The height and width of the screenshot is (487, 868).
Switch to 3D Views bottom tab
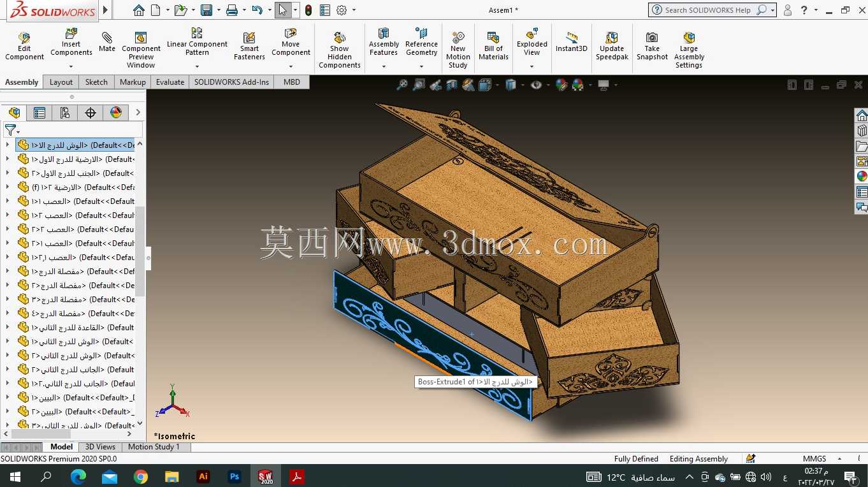[x=100, y=447]
